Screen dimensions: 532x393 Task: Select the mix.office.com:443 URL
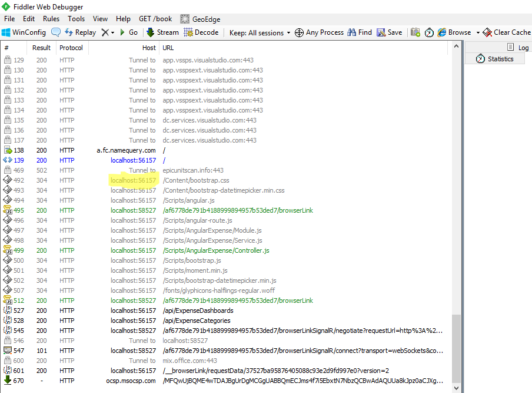[x=189, y=361]
